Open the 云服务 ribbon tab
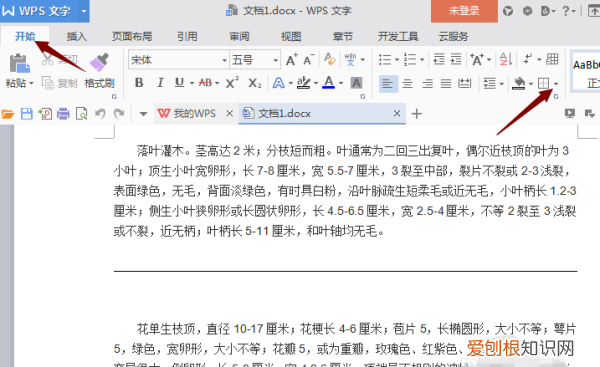Screen dimensions: 600x367 click(x=453, y=36)
